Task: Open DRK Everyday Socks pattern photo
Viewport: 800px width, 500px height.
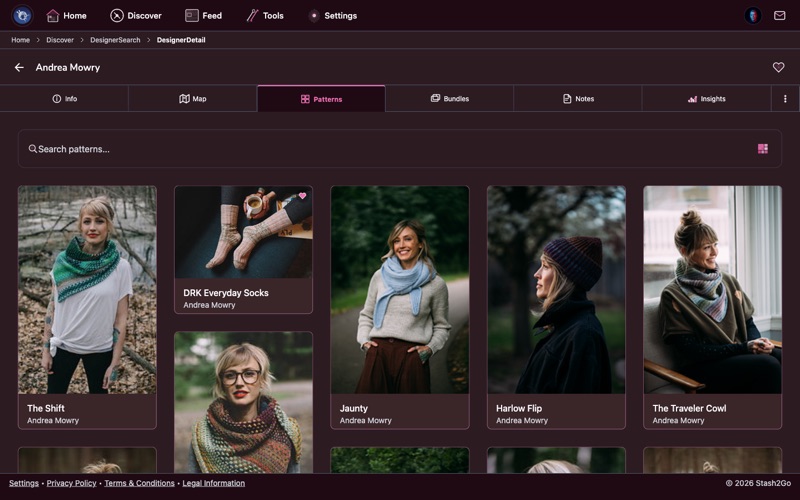Action: pos(243,232)
